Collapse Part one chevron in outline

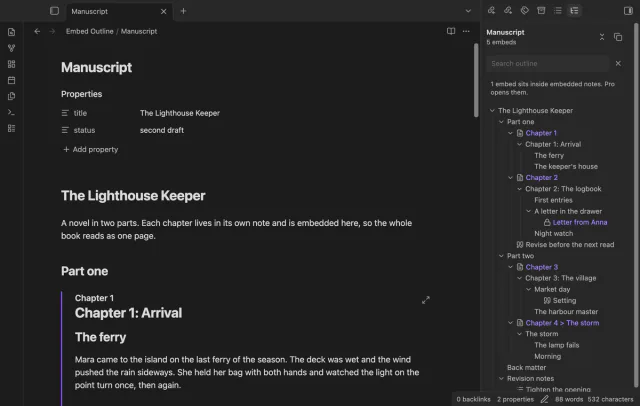[x=501, y=122]
